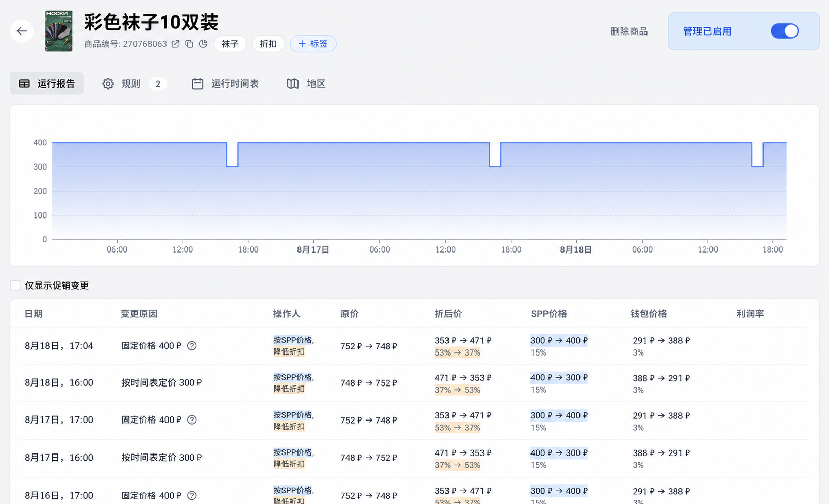Click the 折后价 column header
Screen dimensions: 829x504
point(449,314)
